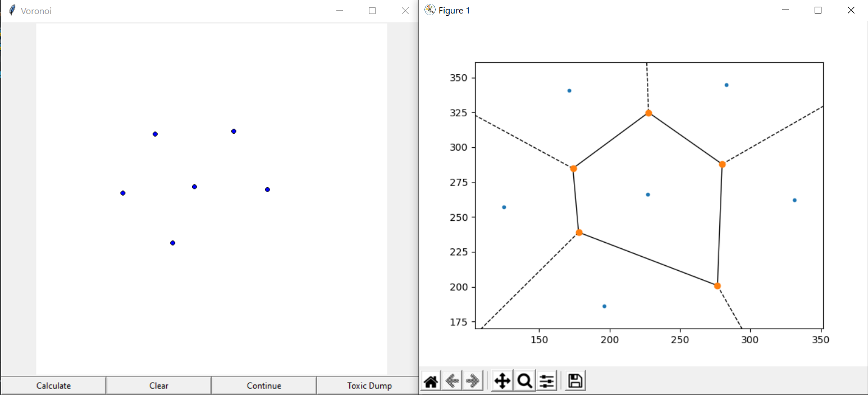The width and height of the screenshot is (868, 395).
Task: Click the x-axis label 150
Action: [x=539, y=339]
